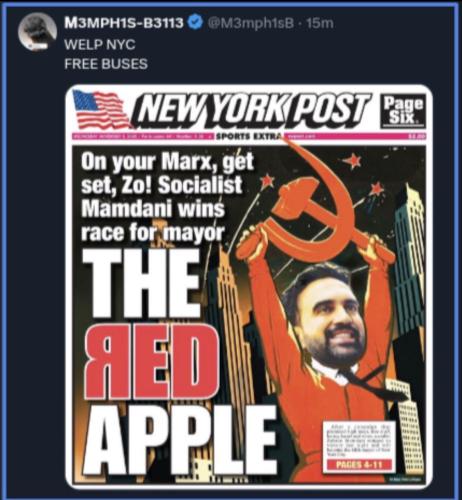Click the white word THE in headline
462x500 pixels.
(140, 283)
